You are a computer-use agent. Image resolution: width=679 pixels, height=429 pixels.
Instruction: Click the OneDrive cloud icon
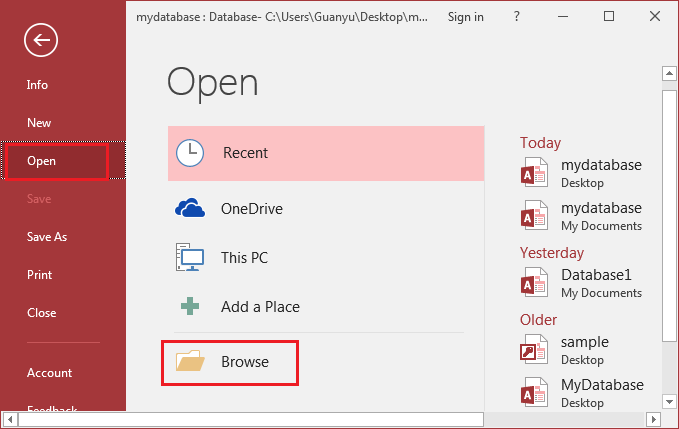pyautogui.click(x=190, y=208)
